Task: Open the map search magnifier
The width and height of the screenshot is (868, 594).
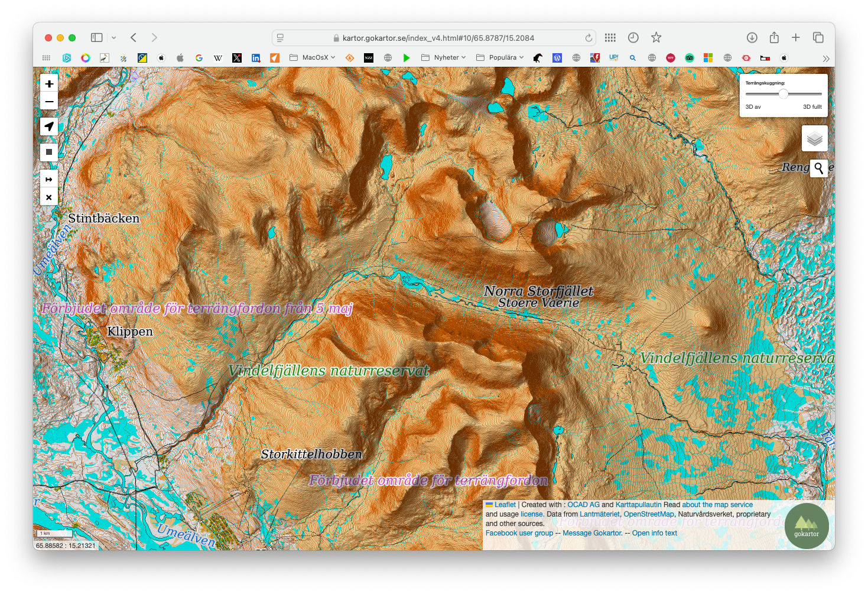Action: coord(818,168)
